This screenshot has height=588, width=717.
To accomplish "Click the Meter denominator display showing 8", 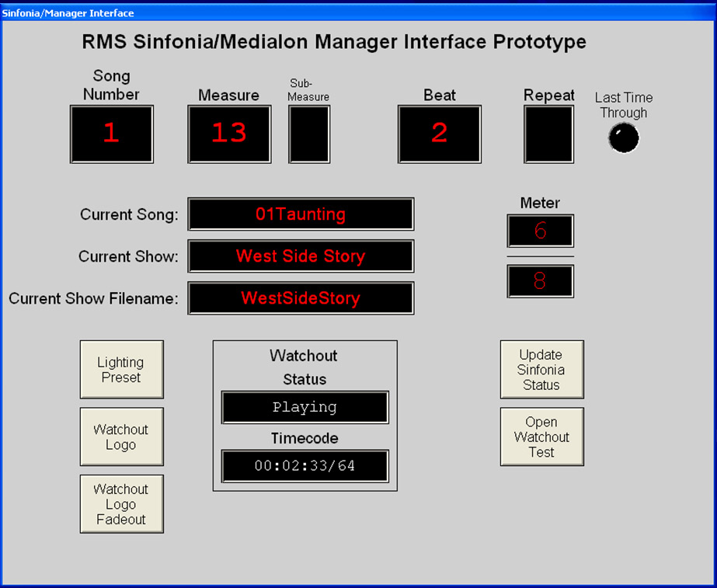I will (x=540, y=281).
